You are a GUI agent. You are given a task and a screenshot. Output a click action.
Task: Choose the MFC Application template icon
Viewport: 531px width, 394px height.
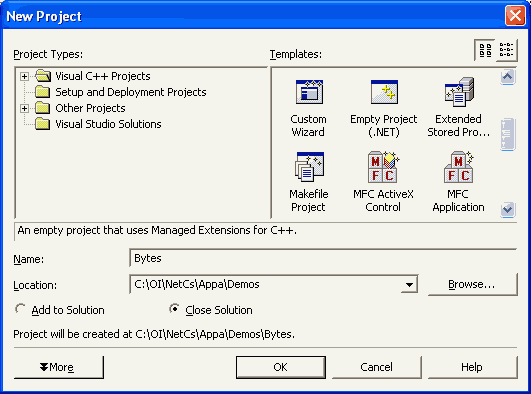pyautogui.click(x=459, y=167)
